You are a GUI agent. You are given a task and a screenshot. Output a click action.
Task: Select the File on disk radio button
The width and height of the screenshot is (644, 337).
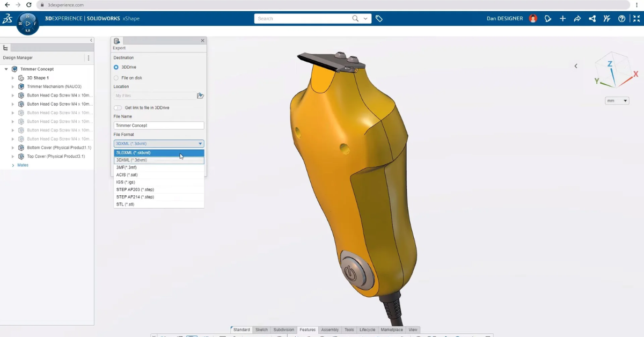coord(116,78)
